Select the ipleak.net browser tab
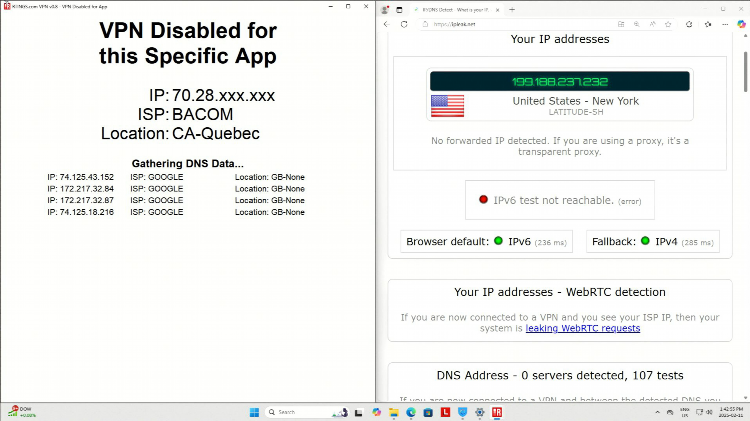750x421 pixels. pos(456,10)
